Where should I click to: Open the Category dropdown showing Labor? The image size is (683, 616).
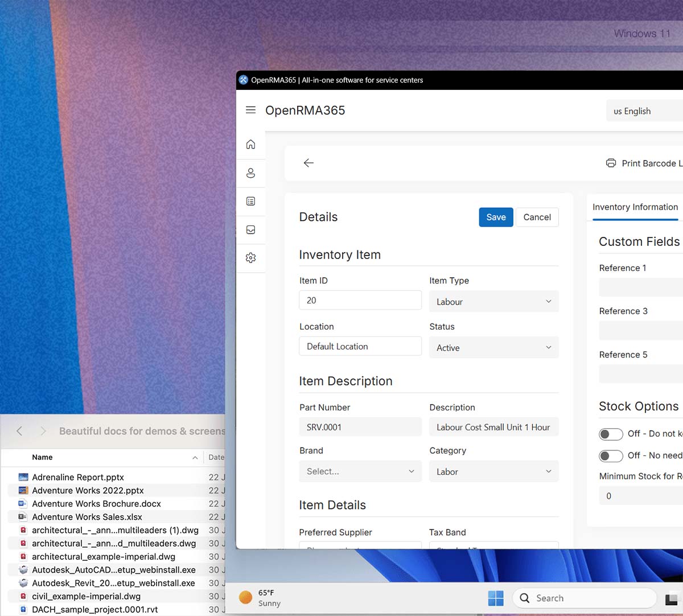click(493, 471)
